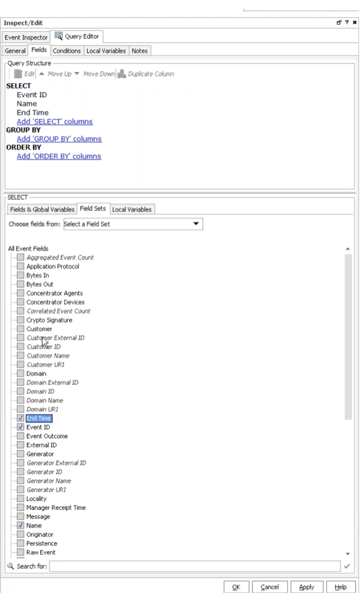
Task: Enable the Bytes Out checkbox
Action: pyautogui.click(x=21, y=284)
